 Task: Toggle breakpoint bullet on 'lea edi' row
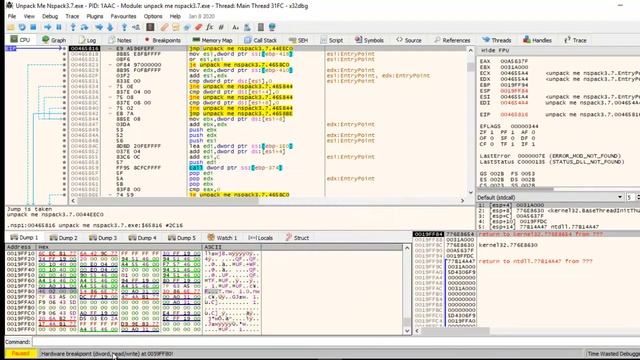click(64, 146)
